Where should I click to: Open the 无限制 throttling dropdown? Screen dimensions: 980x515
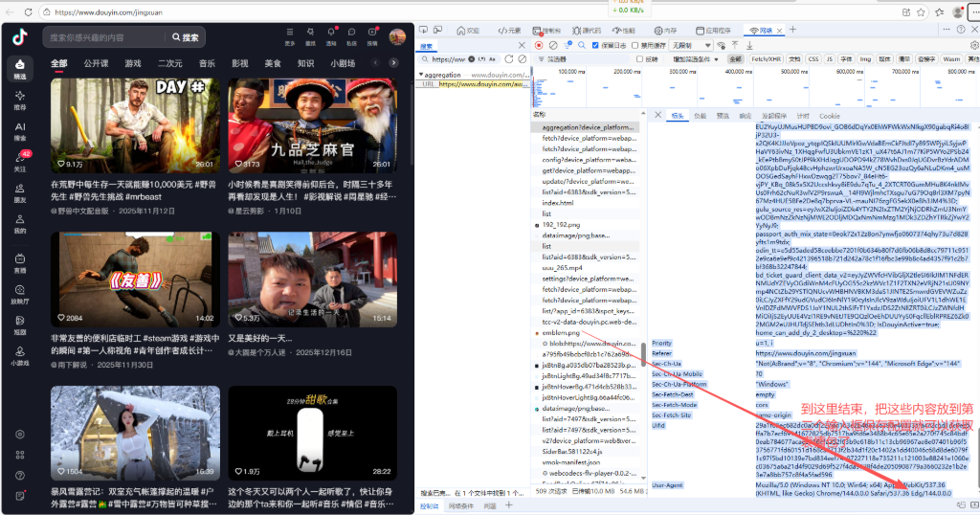click(x=691, y=45)
